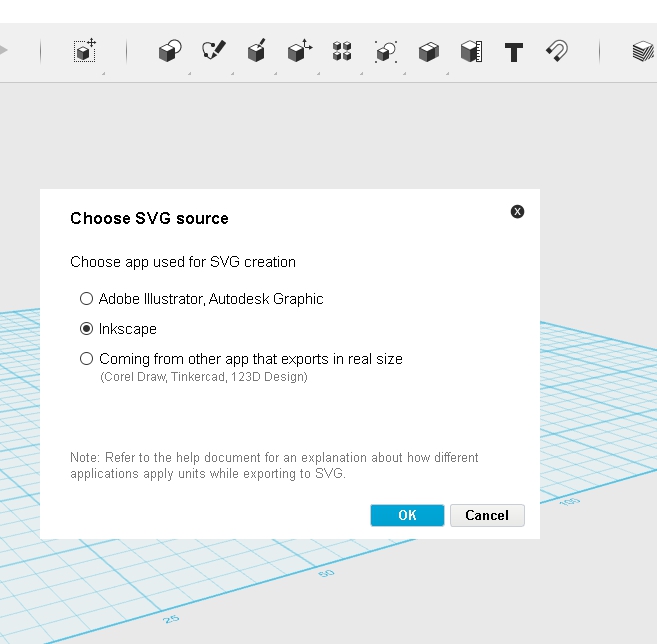
Task: Expand the Primitives tool flyout arrow
Action: [x=189, y=73]
